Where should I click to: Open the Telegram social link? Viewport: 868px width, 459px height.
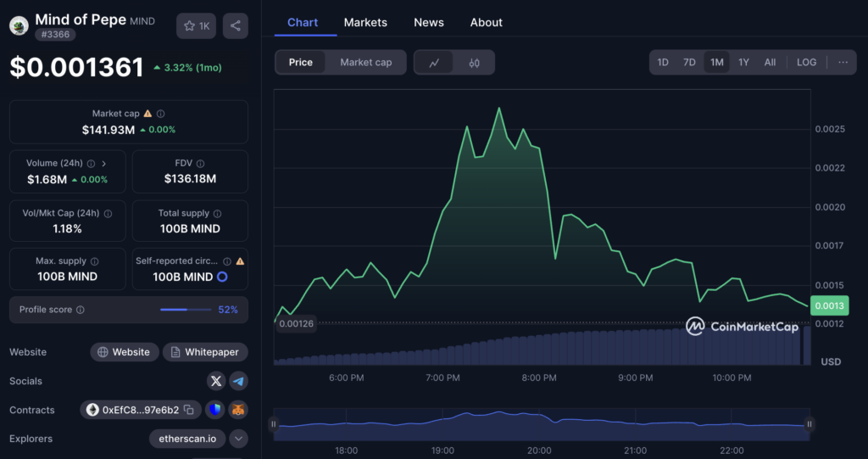pos(238,381)
